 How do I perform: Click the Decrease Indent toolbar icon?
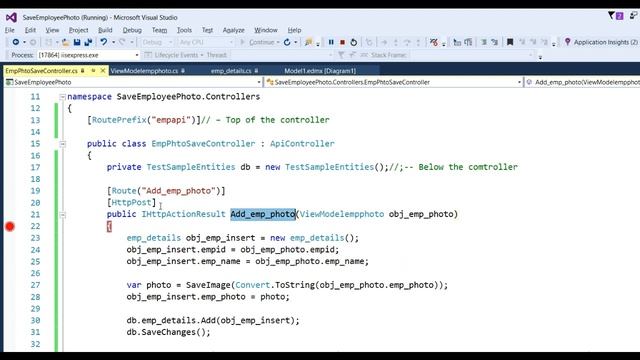pyautogui.click(x=457, y=42)
